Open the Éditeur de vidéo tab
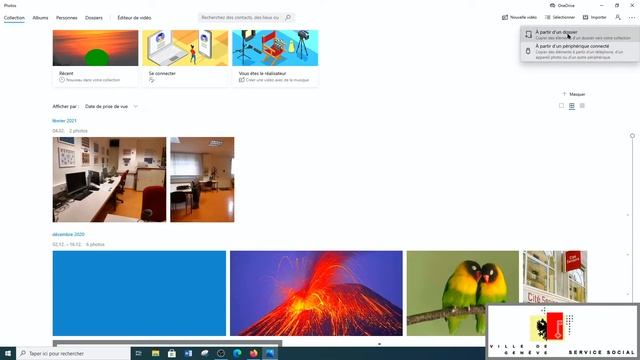Viewport: 640px width, 360px height. tap(134, 18)
